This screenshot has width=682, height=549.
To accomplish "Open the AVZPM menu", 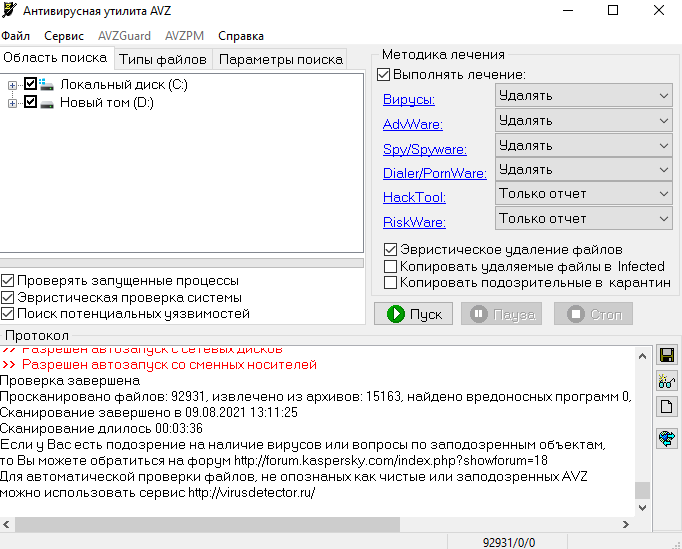I will pyautogui.click(x=184, y=36).
